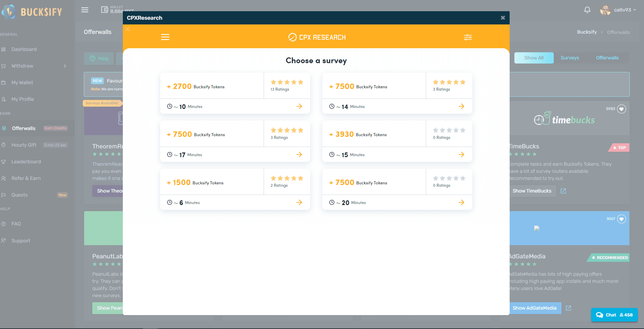Viewport: 644px width, 329px height.
Task: Open AdGateMedia external link icon
Action: [569, 308]
